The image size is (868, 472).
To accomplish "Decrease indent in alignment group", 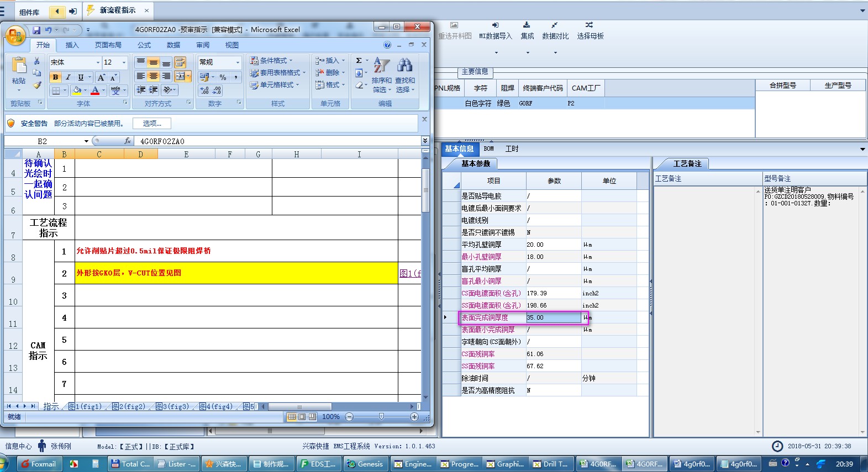I will 141,89.
